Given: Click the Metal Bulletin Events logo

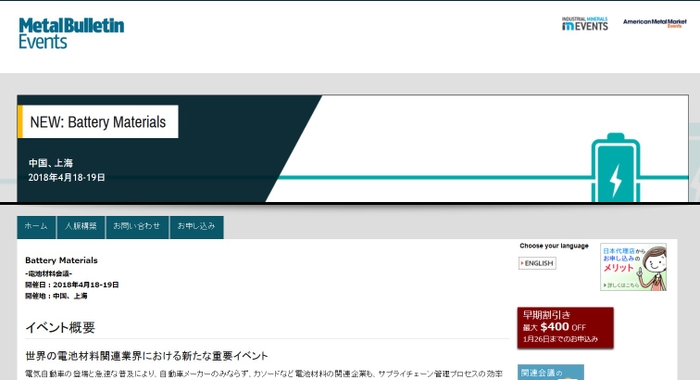Looking at the screenshot, I should pyautogui.click(x=71, y=33).
